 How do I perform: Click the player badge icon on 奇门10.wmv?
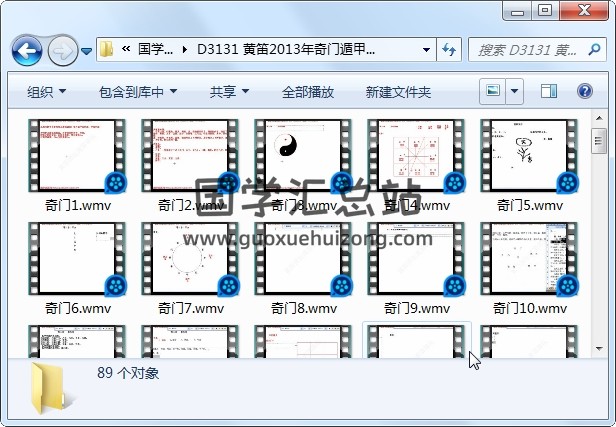click(568, 286)
